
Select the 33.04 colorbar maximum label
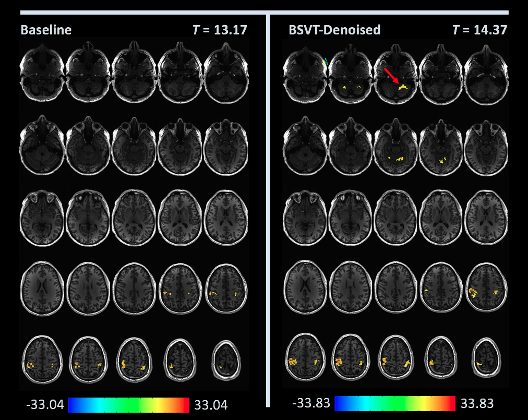point(211,405)
